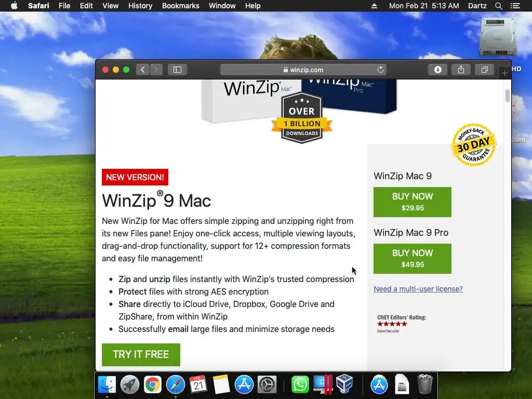Reload the winzip.com page
The image size is (532, 399).
[x=380, y=70]
